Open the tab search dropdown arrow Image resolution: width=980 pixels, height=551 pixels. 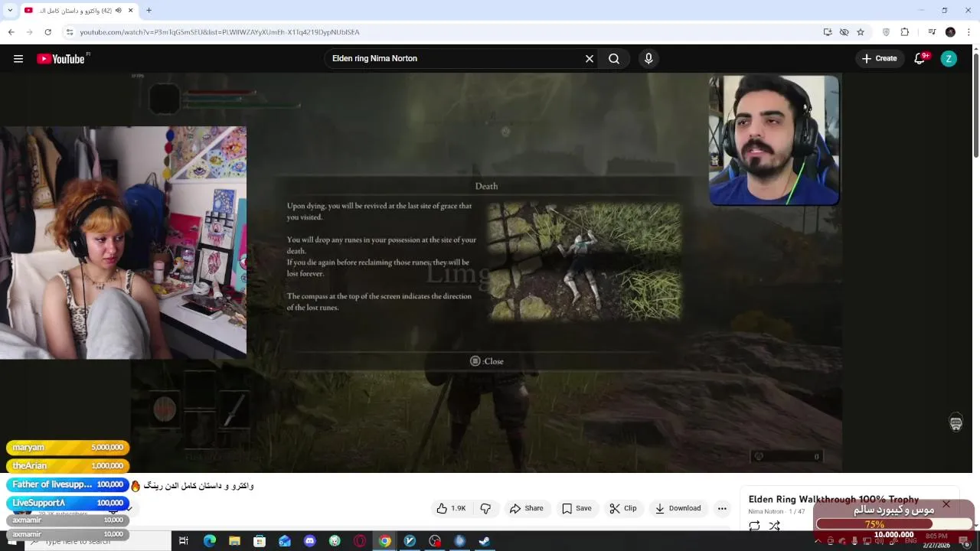tap(10, 11)
